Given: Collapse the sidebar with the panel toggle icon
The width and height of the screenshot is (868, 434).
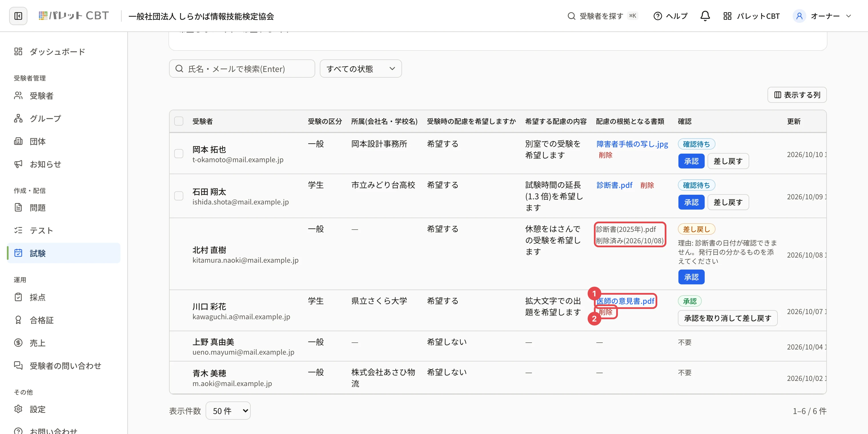Looking at the screenshot, I should tap(18, 16).
